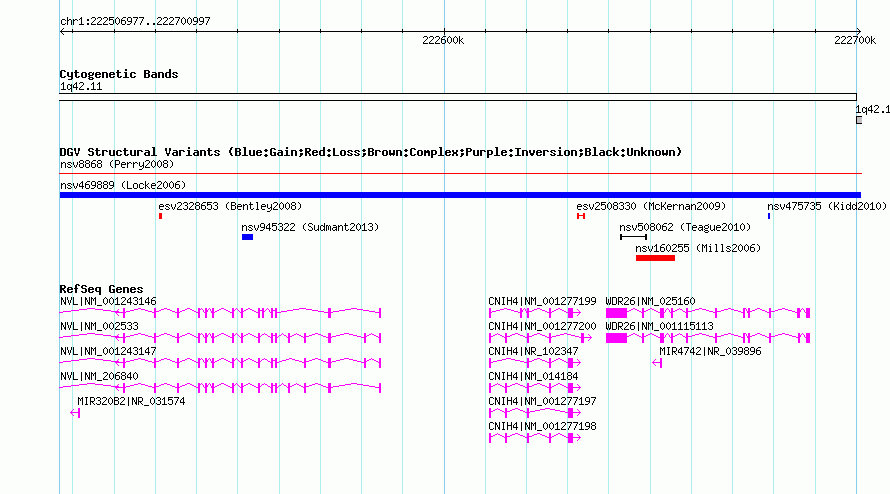Click the 222600k ruler tick label

click(443, 40)
